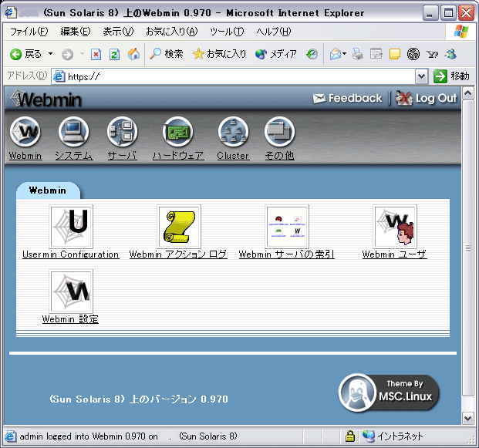479x448 pixels.
Task: Click the 戻る back button
Action: coord(25,54)
